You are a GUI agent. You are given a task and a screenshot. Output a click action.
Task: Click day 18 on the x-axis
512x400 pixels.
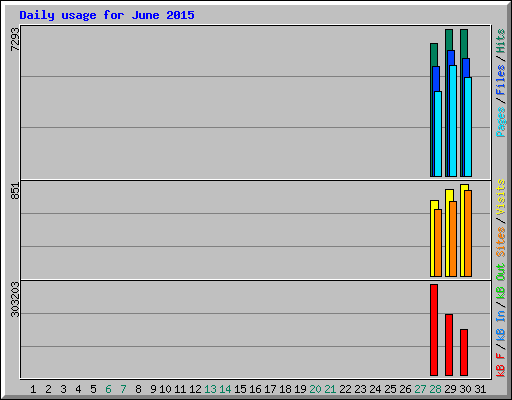point(285,389)
